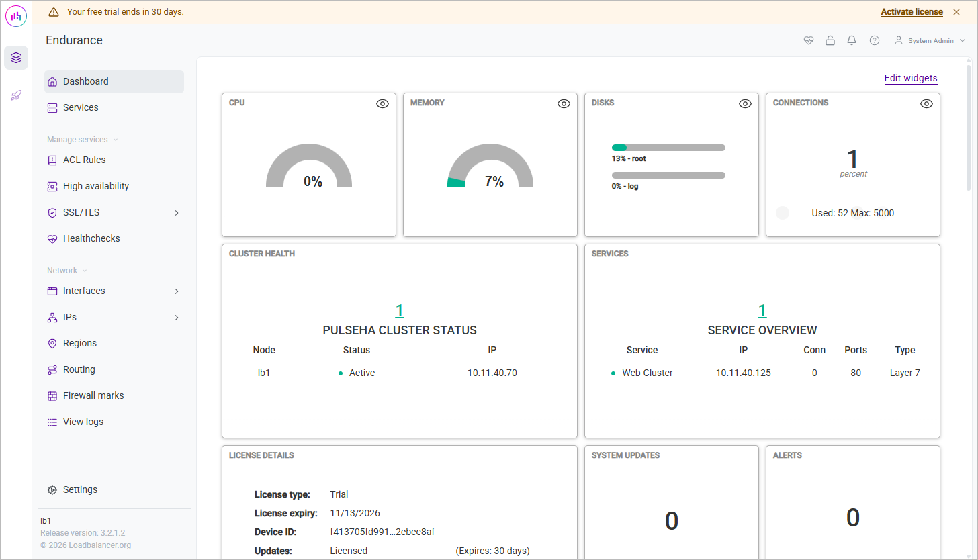The image size is (978, 560).
Task: Open ACL Rules page
Action: pos(114,160)
